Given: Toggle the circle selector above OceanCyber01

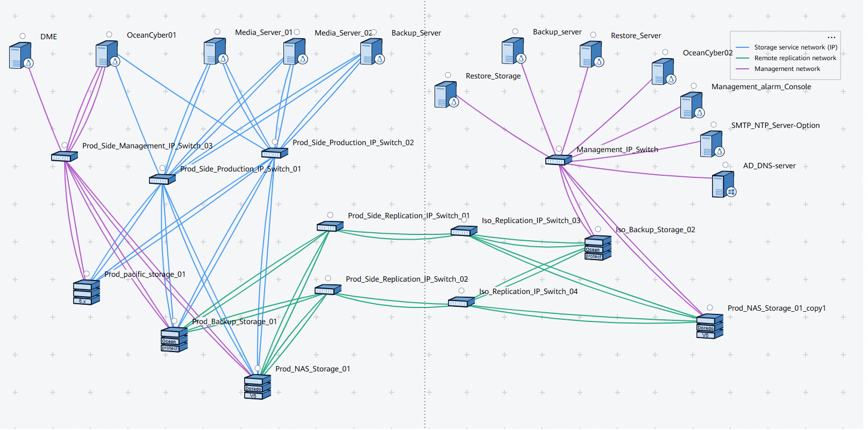Looking at the screenshot, I should point(109,34).
